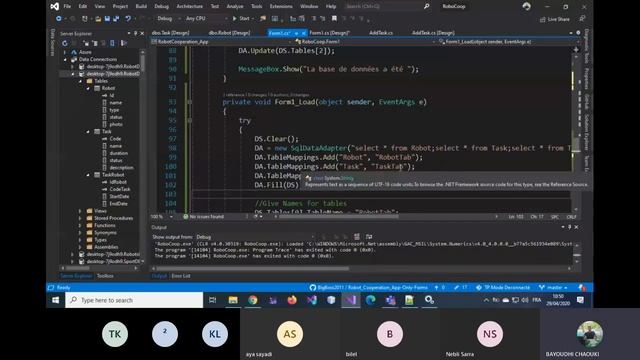Image resolution: width=640 pixels, height=360 pixels.
Task: Open the Windows action center icon
Action: (x=580, y=300)
